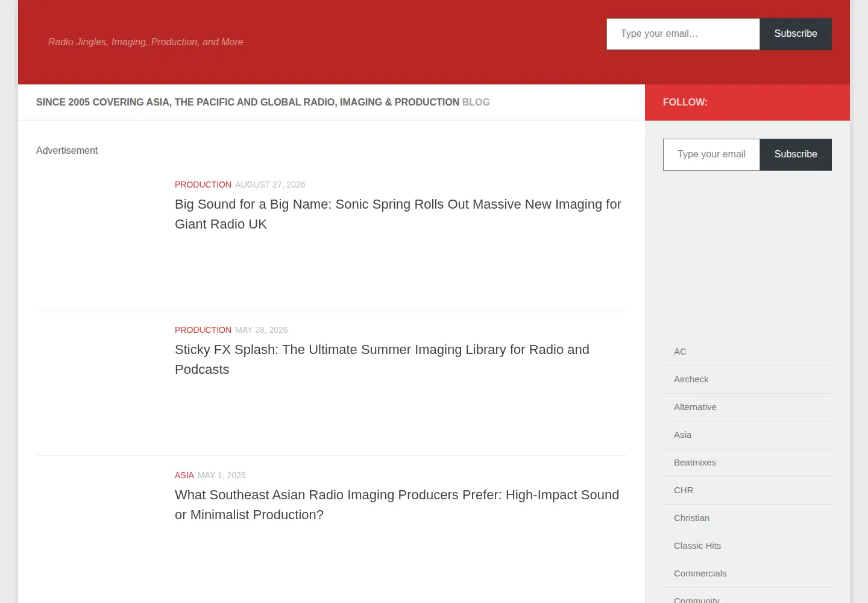Image resolution: width=868 pixels, height=603 pixels.
Task: Click the 'Radio Jingles, Imaging, Production, and More' tagline
Action: 146,42
